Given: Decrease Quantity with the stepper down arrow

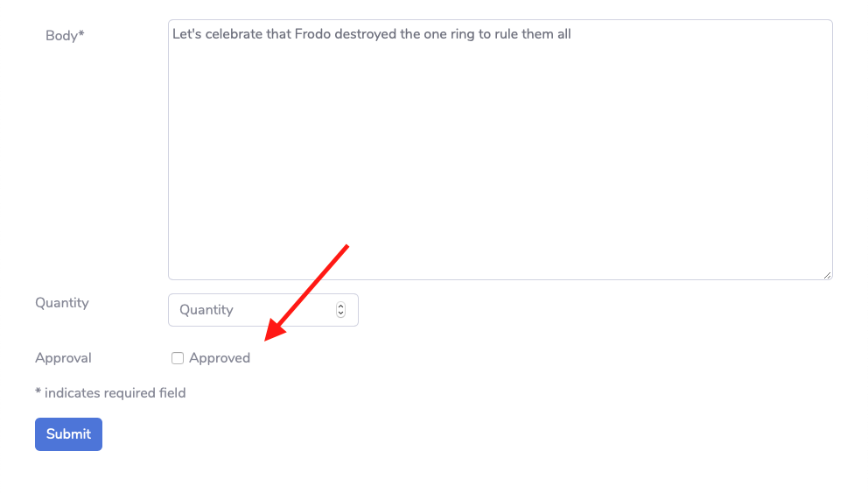Looking at the screenshot, I should 340,313.
